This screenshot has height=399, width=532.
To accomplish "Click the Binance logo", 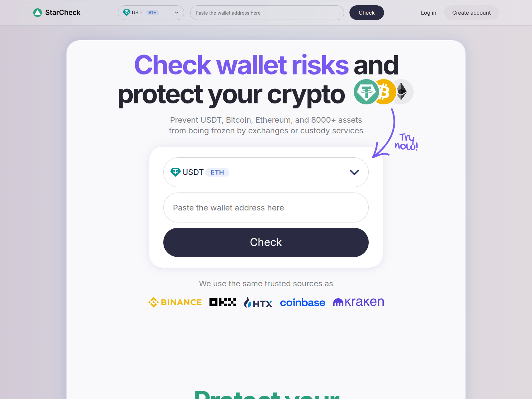I will click(x=175, y=302).
